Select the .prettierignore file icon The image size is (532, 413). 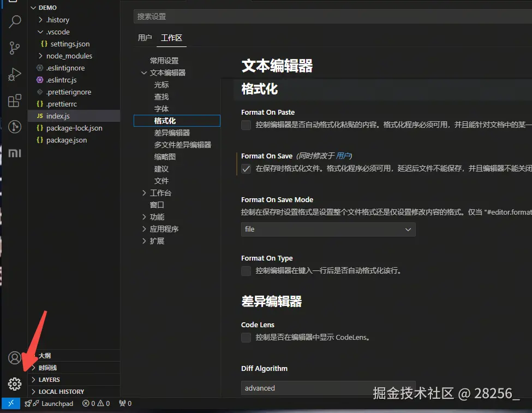(40, 92)
